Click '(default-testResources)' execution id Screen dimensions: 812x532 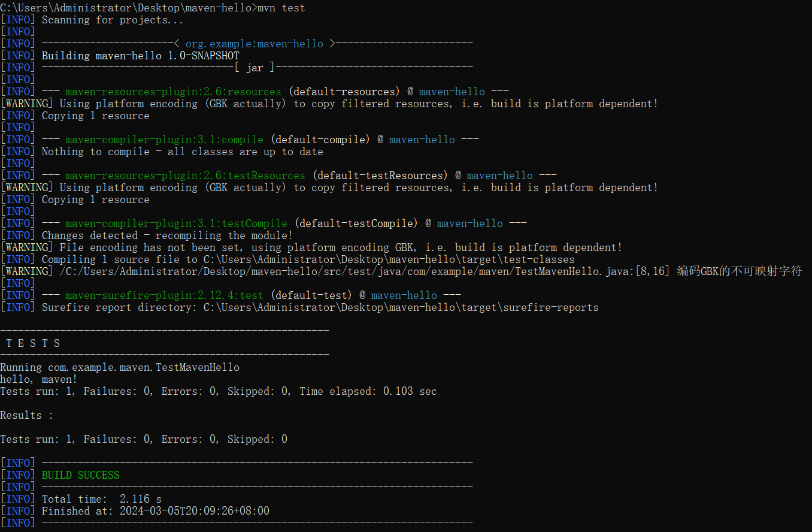(x=380, y=176)
